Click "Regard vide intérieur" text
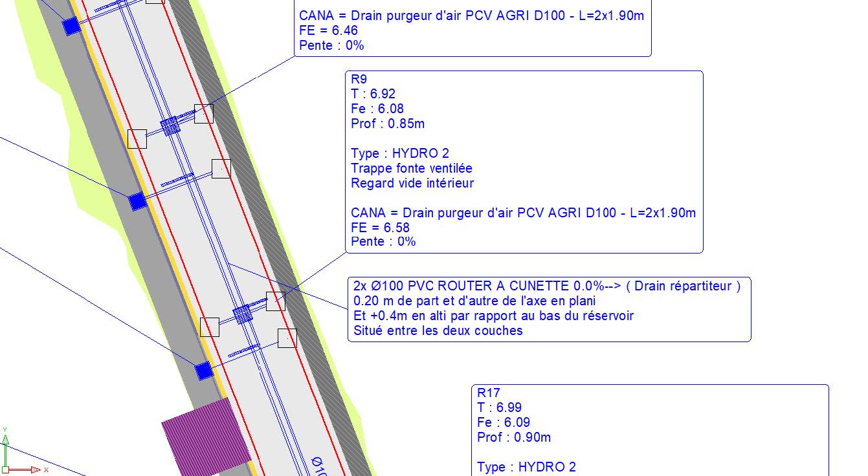868x476 pixels. pyautogui.click(x=412, y=183)
